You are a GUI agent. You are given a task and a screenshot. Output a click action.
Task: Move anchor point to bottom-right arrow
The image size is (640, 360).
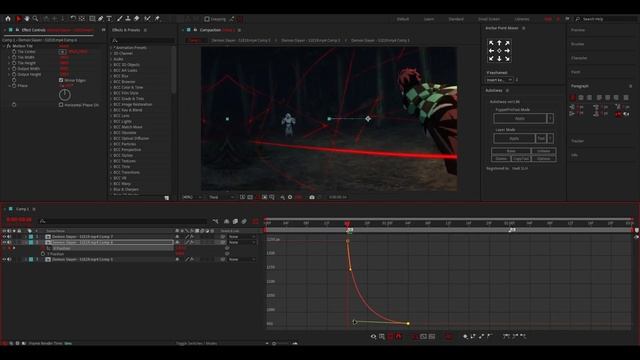pos(507,58)
